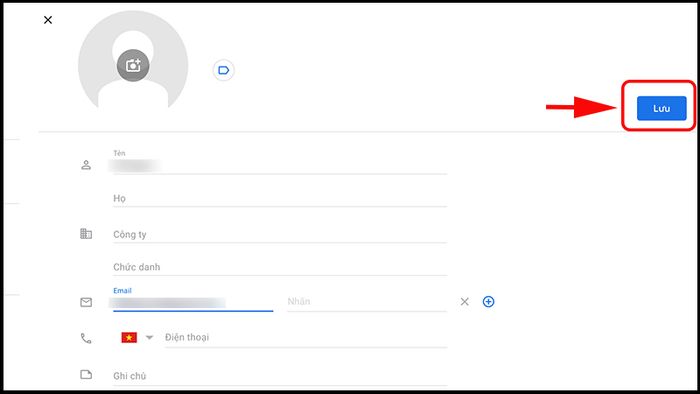Select the Chức danh field
Image resolution: width=700 pixels, height=394 pixels.
(280, 267)
